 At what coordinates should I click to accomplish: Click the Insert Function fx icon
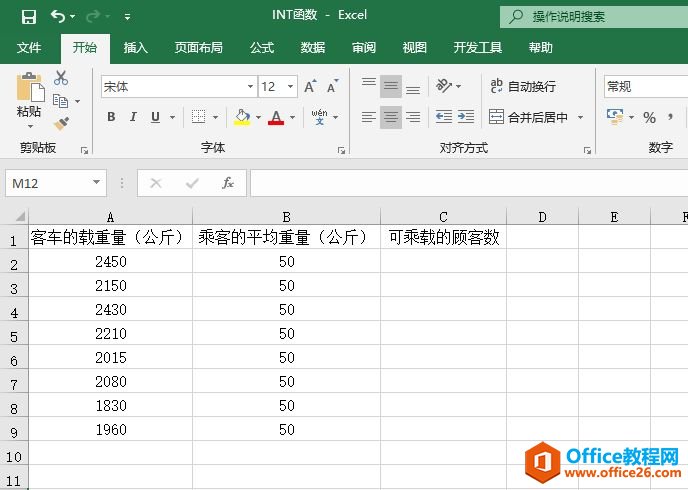tap(228, 183)
